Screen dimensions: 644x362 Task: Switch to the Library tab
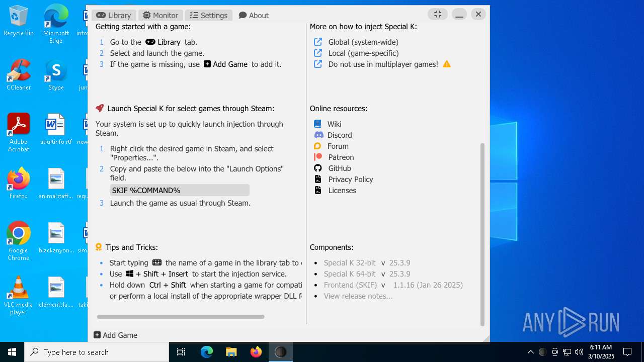pyautogui.click(x=114, y=15)
